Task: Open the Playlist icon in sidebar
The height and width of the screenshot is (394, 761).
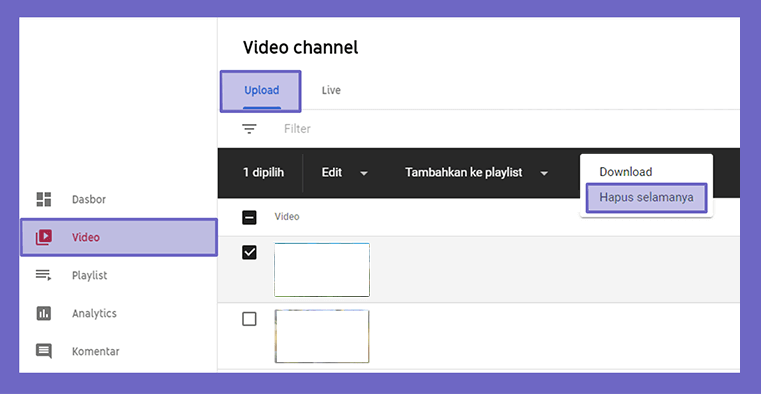Action: 44,275
